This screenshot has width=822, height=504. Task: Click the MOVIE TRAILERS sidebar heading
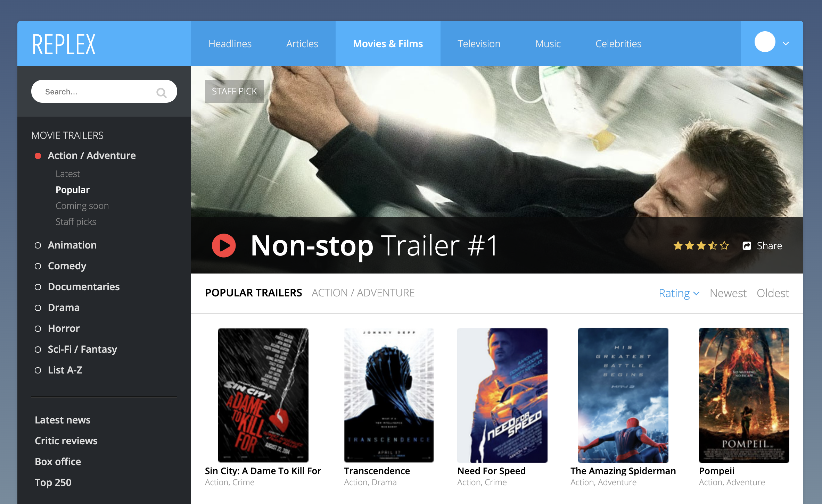67,135
